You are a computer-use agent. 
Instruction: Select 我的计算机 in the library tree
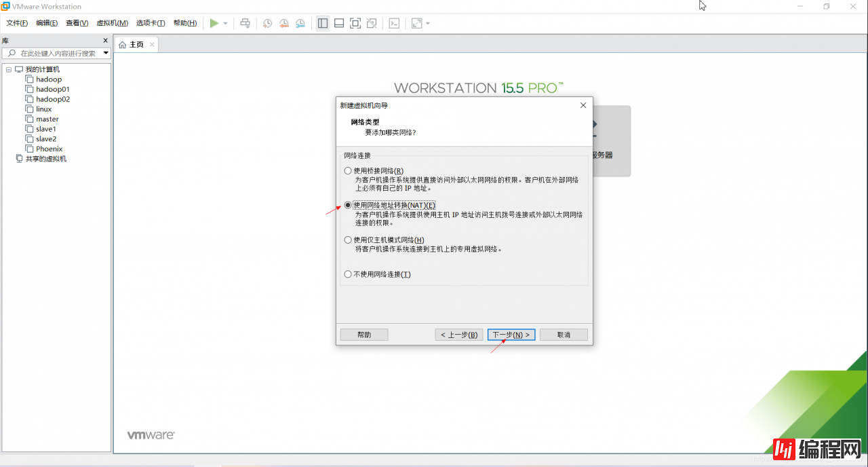pos(42,69)
